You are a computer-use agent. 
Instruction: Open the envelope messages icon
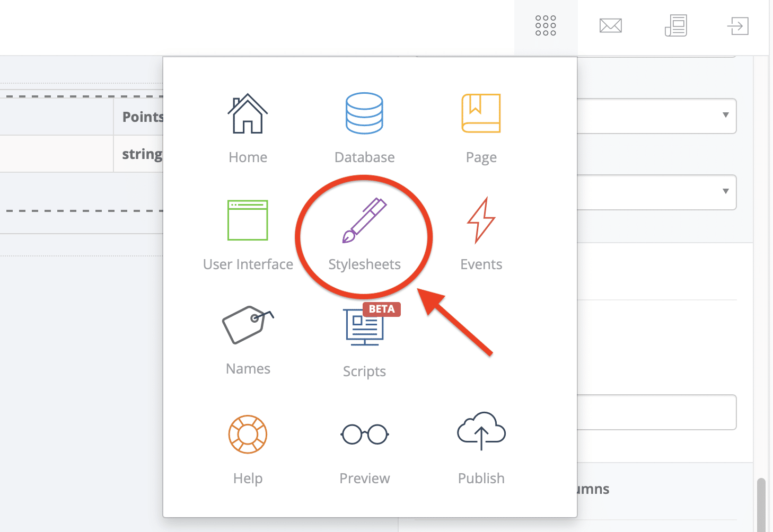click(x=610, y=26)
